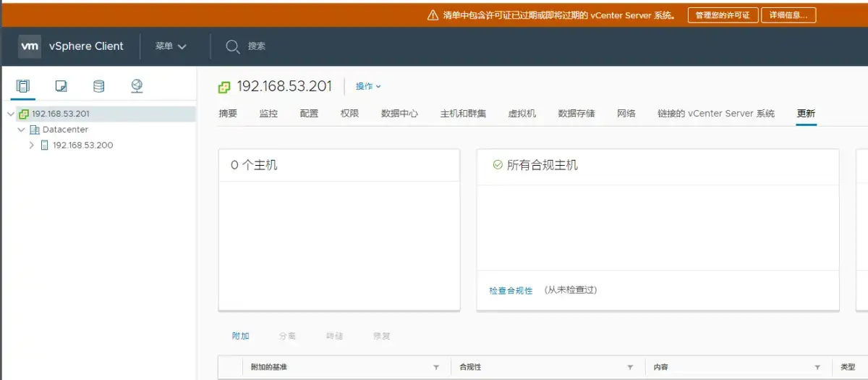Open Storage inventory view icon
Screen dimensions: 868x380
(x=99, y=86)
